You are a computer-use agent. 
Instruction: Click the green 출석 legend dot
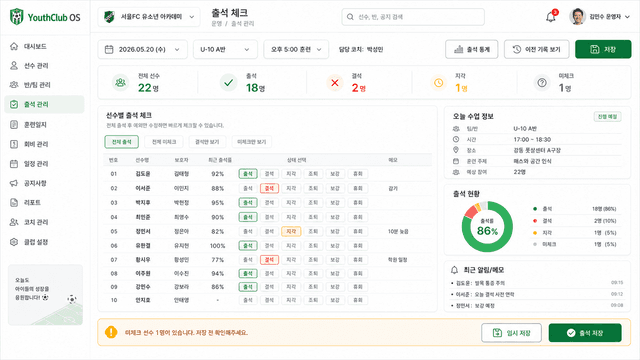click(535, 209)
